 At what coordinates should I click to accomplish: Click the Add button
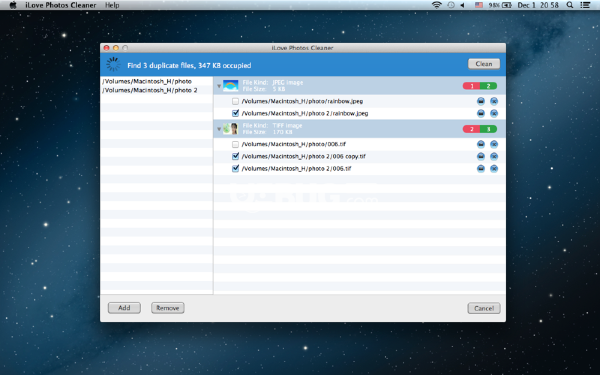point(124,308)
